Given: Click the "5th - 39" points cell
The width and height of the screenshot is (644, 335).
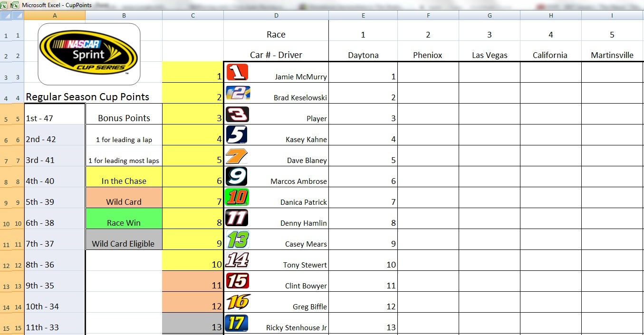Looking at the screenshot, I should pos(55,198).
